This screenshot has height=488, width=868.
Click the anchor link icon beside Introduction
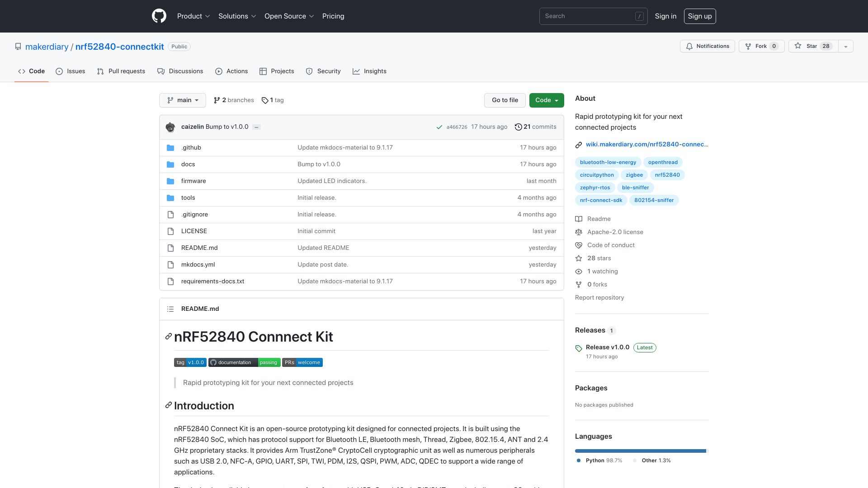(x=169, y=405)
